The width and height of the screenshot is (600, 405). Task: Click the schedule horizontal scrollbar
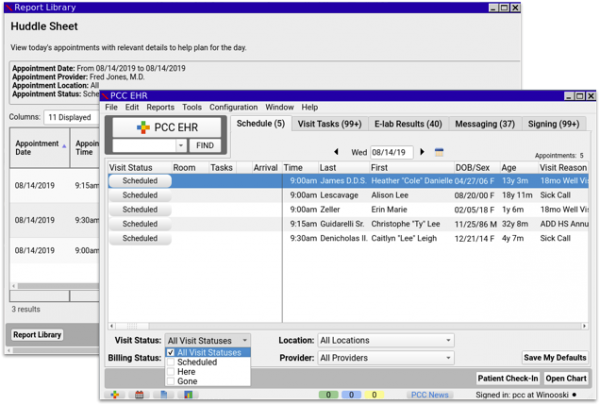coord(348,326)
